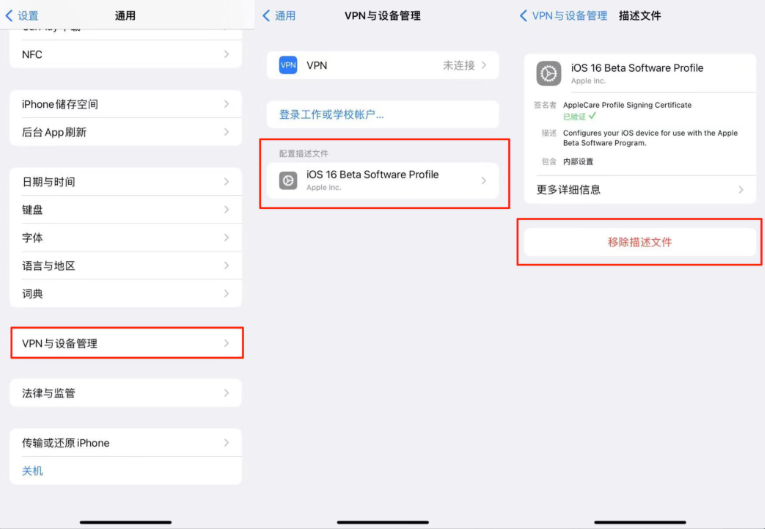Screen dimensions: 765x529
Task: Click chevron on VPN与设备管理 row in 通用
Action: coord(226,343)
